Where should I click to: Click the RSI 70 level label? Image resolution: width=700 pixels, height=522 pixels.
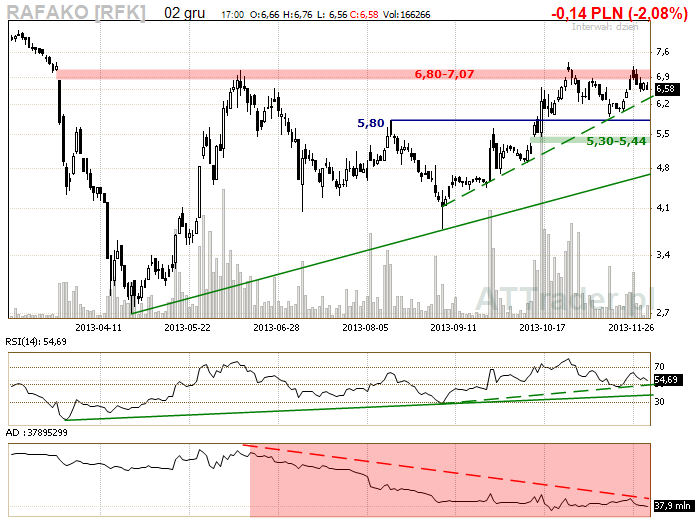click(x=659, y=367)
